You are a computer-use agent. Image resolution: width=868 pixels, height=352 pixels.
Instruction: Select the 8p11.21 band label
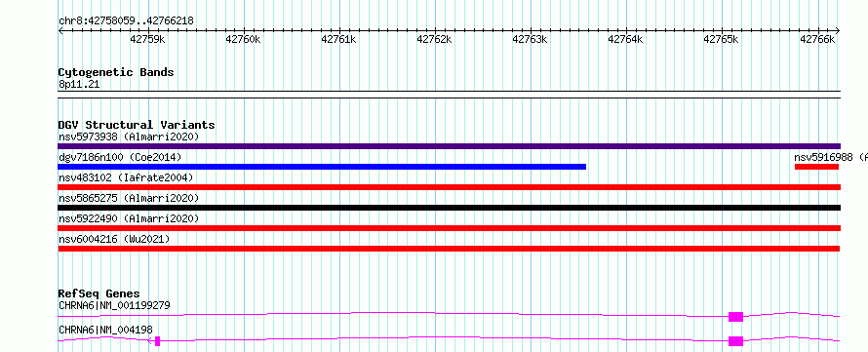79,85
